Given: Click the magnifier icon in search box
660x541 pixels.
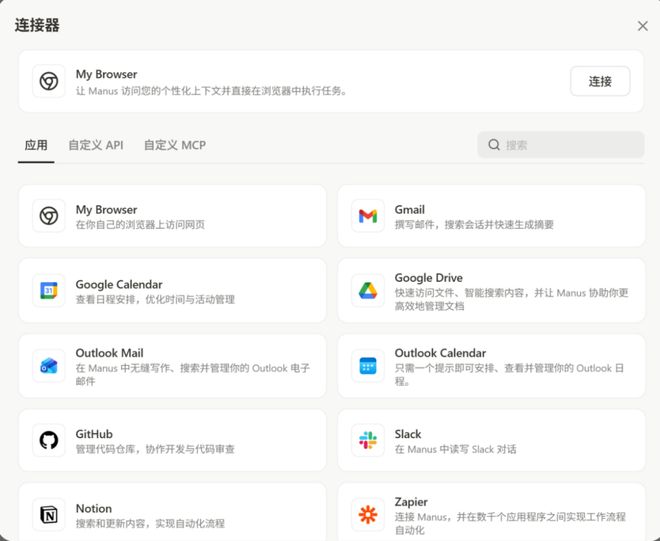Looking at the screenshot, I should tap(494, 145).
